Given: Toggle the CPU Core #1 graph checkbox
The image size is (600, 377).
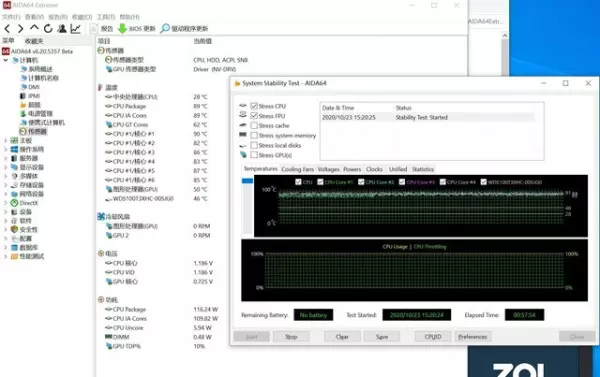Looking at the screenshot, I should (320, 182).
